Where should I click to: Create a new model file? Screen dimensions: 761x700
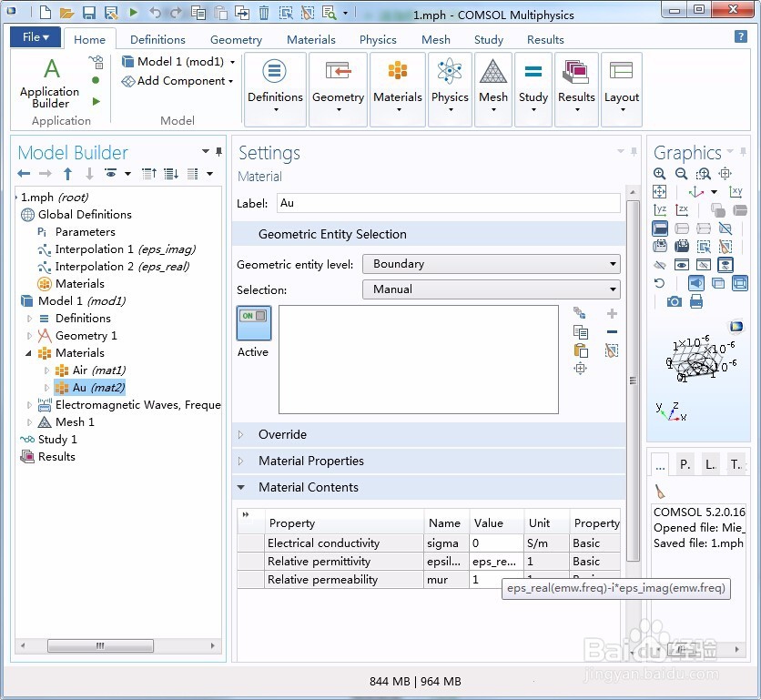coord(46,12)
